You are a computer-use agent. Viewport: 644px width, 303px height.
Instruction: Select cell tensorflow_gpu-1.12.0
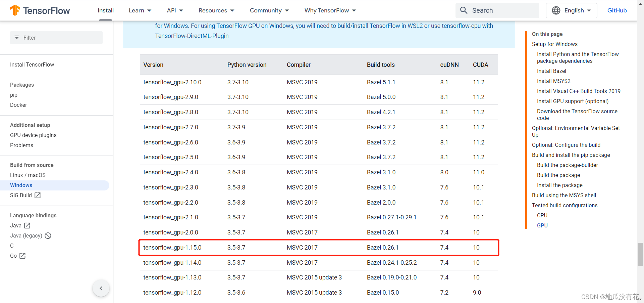click(172, 293)
